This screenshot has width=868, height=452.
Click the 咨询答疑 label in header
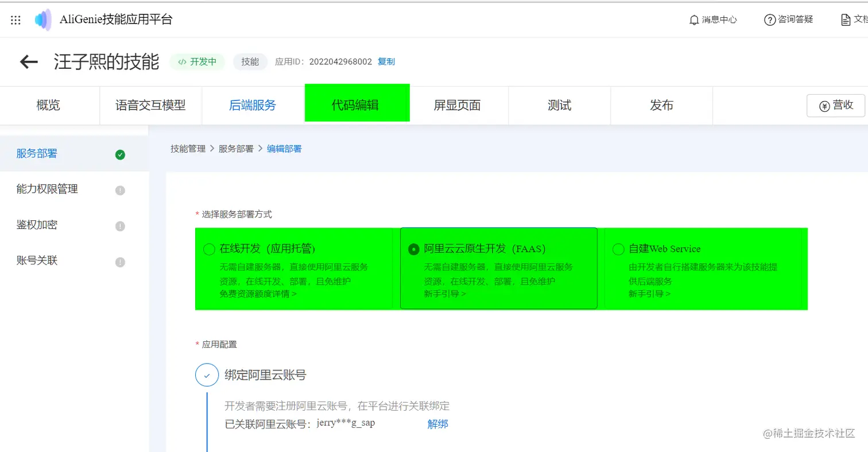coord(796,20)
